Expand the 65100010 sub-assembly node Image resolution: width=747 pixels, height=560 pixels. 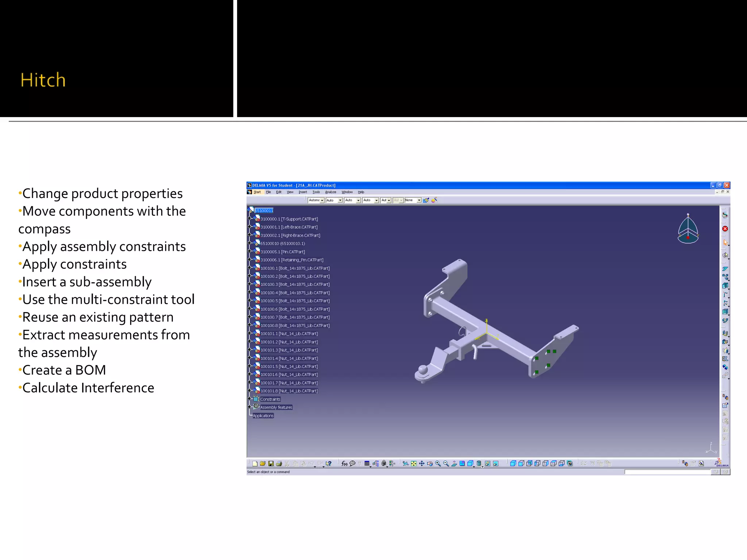tap(249, 243)
